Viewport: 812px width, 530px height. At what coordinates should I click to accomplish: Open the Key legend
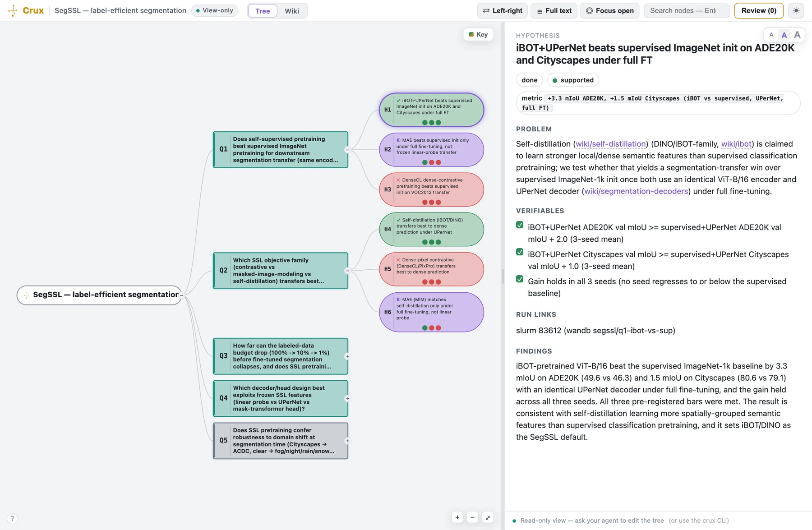478,34
